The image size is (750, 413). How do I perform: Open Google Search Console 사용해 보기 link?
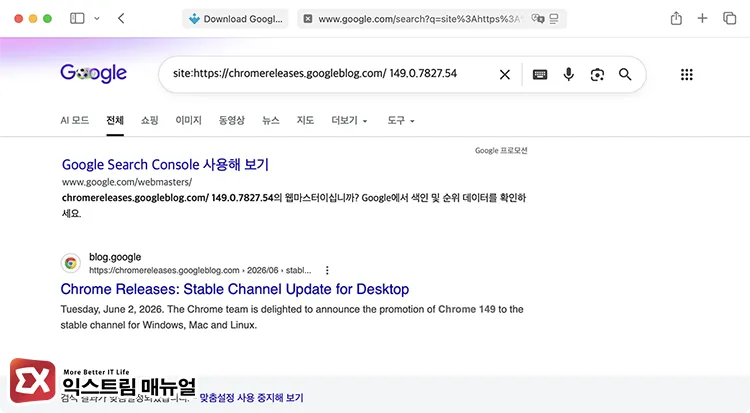165,164
